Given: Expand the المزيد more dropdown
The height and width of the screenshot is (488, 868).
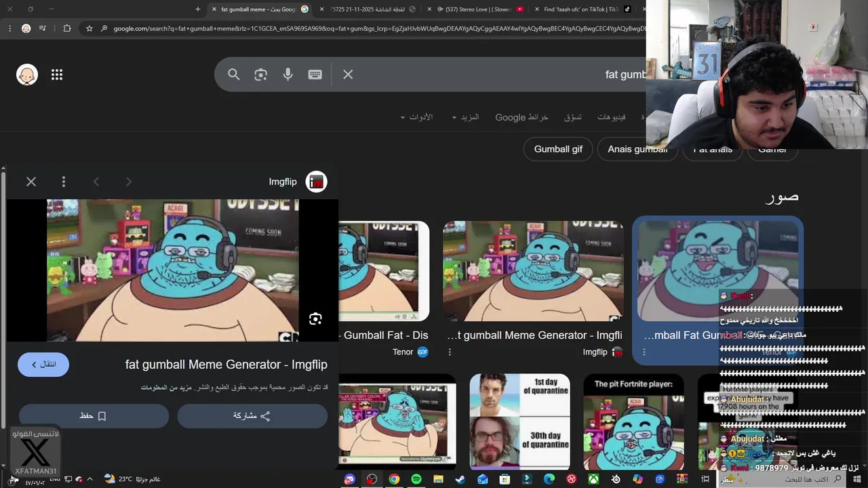Looking at the screenshot, I should click(x=465, y=117).
